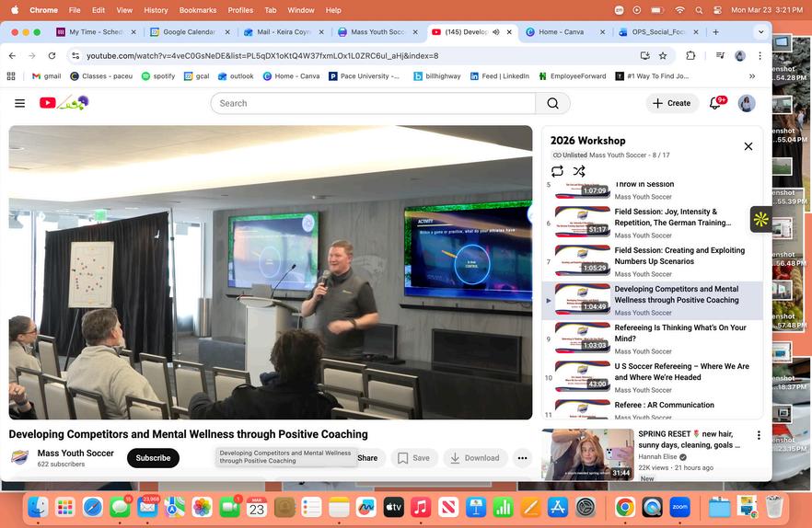Click the Download button

pos(475,458)
